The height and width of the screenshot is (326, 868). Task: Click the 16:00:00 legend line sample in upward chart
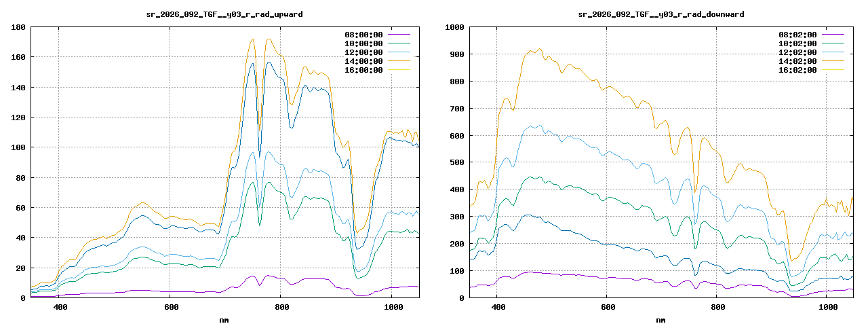399,69
